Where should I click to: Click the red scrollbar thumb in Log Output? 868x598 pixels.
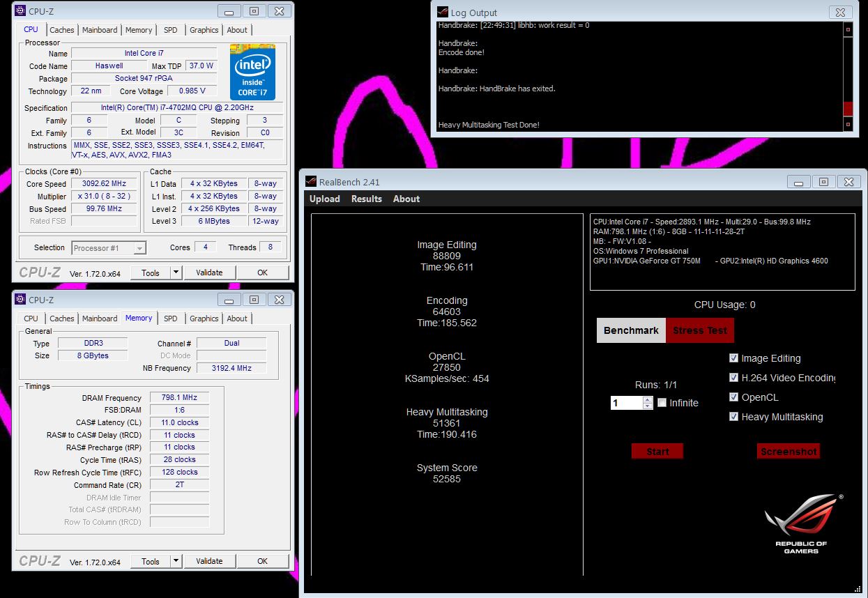(848, 109)
